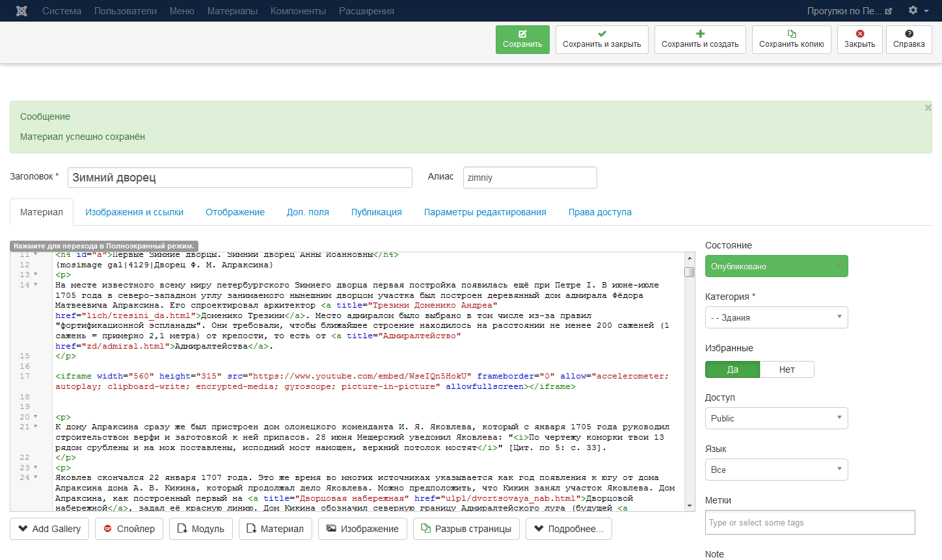Click the fullscreen mode hint label
This screenshot has width=942, height=560.
coord(104,246)
